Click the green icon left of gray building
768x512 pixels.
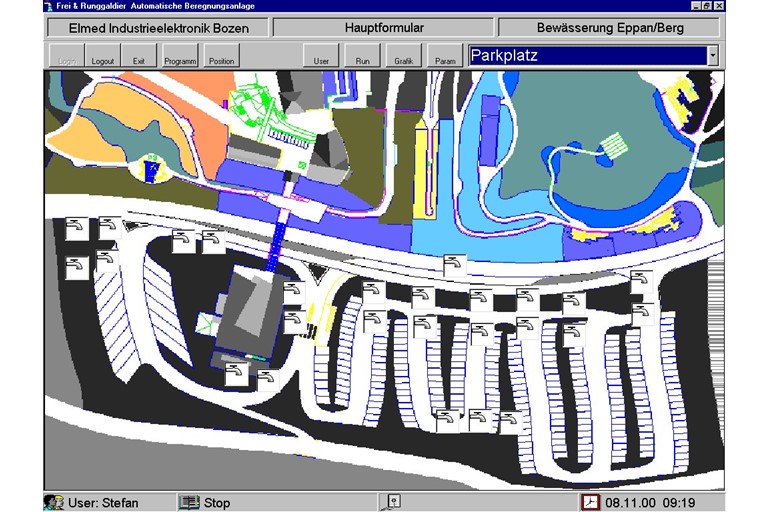point(208,323)
